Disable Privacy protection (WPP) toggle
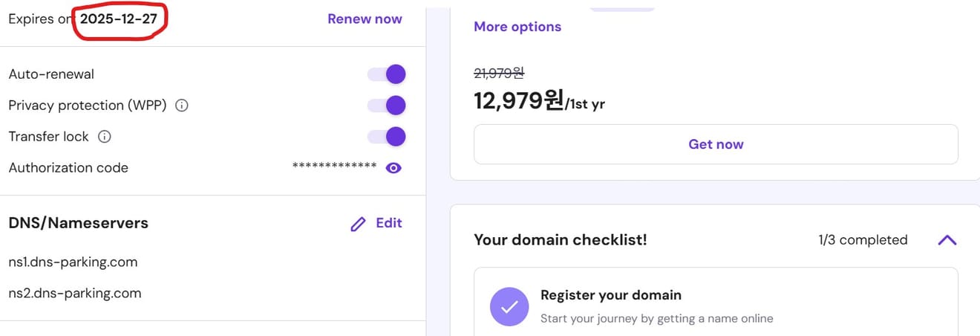 click(387, 106)
